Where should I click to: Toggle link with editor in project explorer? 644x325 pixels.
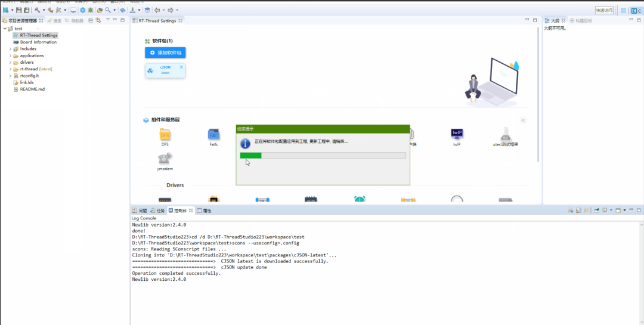(98, 20)
